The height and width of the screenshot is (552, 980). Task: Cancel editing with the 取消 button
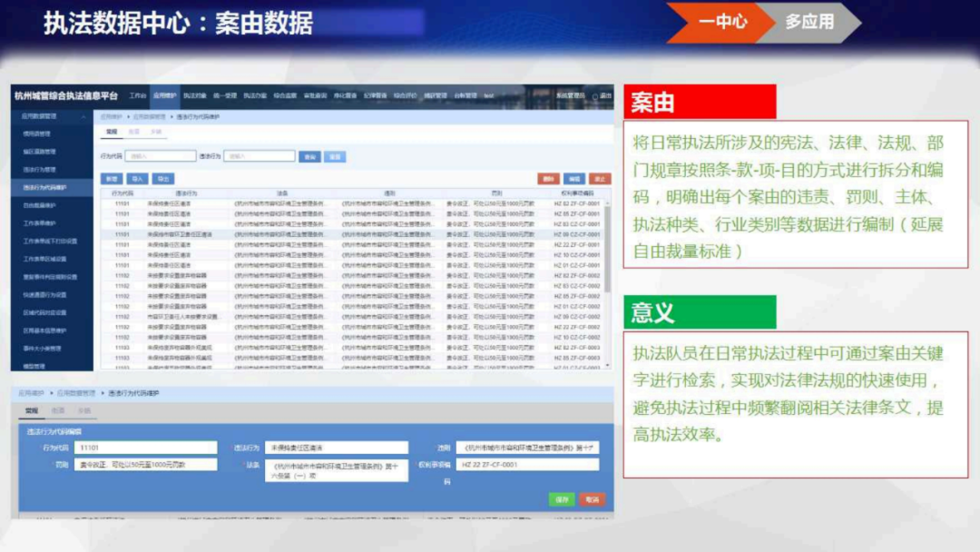(591, 498)
